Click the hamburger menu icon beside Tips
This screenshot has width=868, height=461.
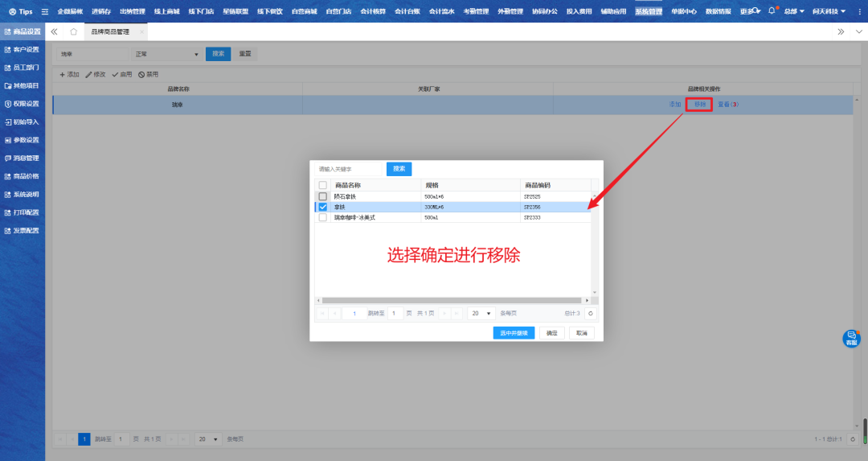pyautogui.click(x=45, y=11)
